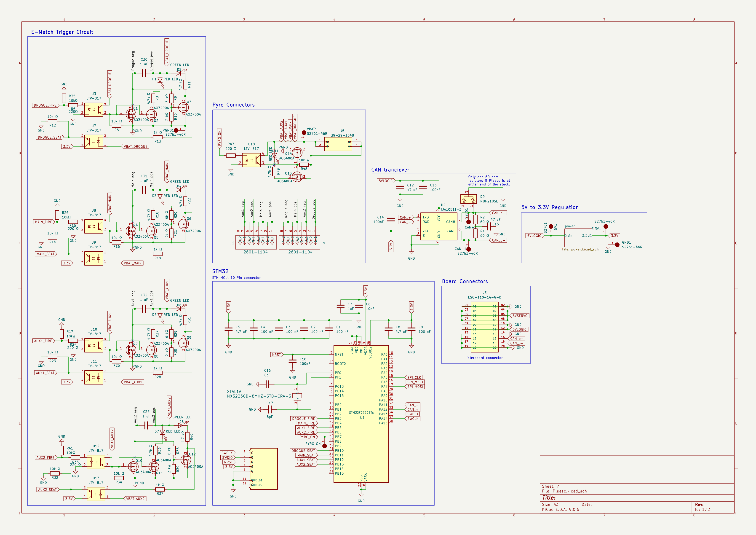This screenshot has height=535, width=756.
Task: Select the PGND1 test point
Action: point(176,130)
